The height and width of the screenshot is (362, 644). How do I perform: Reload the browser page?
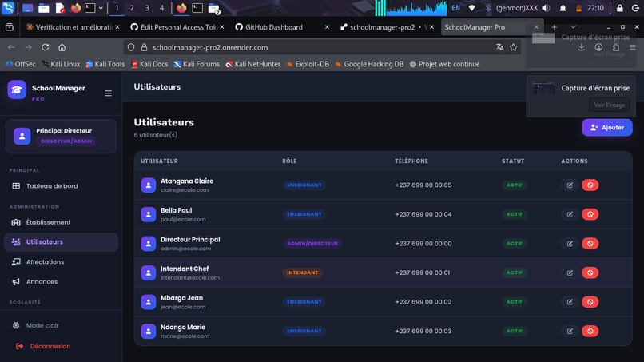click(x=46, y=47)
